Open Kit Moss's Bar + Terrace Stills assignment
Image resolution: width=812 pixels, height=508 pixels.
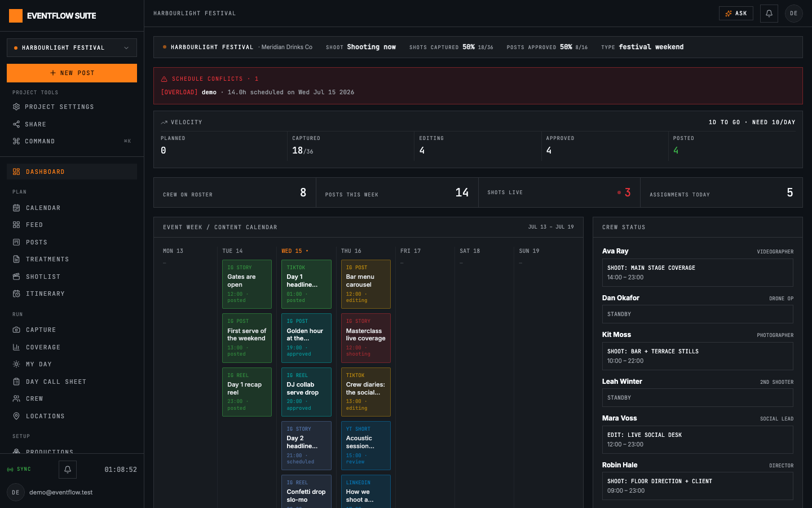(x=698, y=356)
